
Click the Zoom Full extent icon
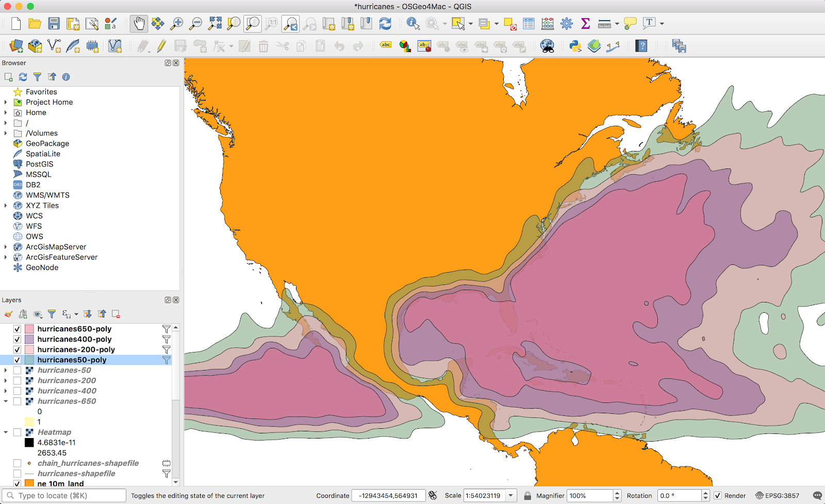coord(214,24)
